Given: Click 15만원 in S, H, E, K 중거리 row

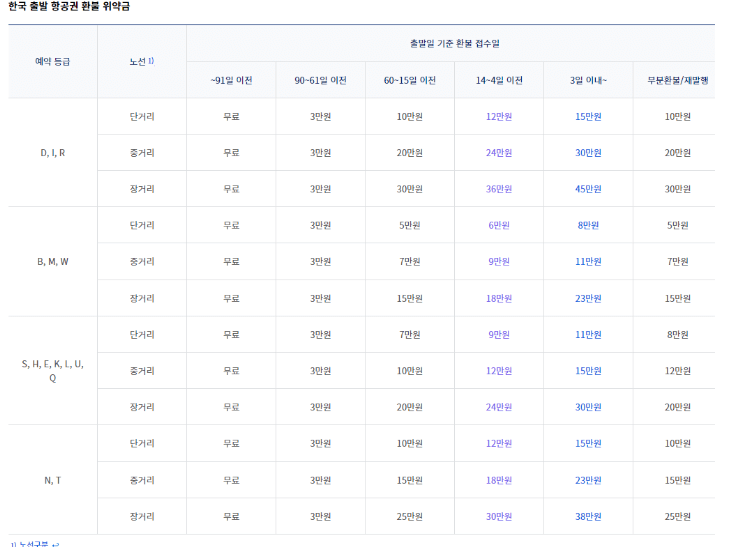Looking at the screenshot, I should [x=588, y=371].
